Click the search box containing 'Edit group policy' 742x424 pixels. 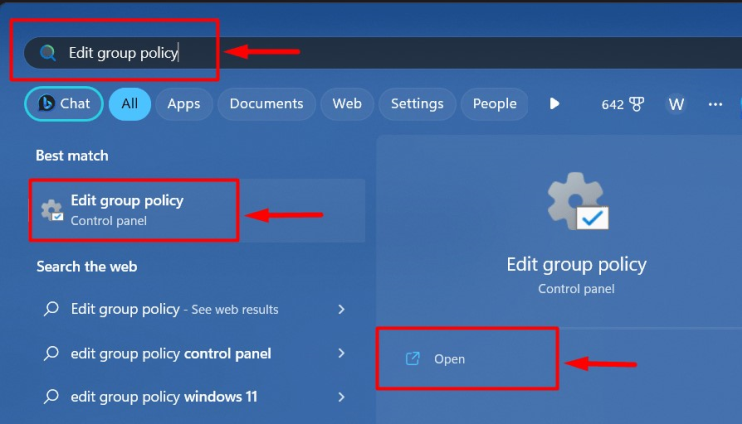[x=382, y=53]
